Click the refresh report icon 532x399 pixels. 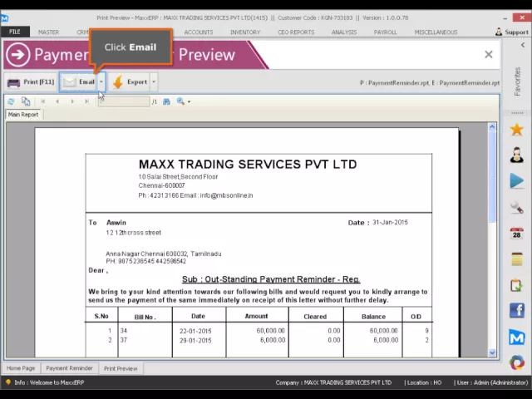11,101
